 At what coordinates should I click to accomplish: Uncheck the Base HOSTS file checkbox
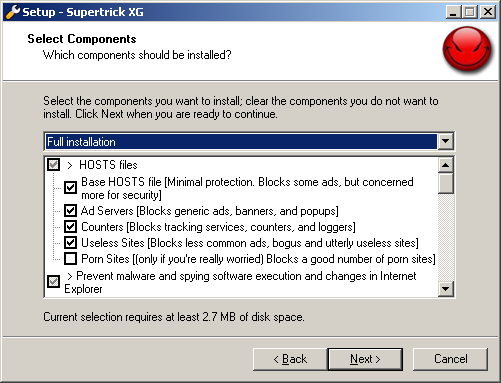[x=70, y=187]
